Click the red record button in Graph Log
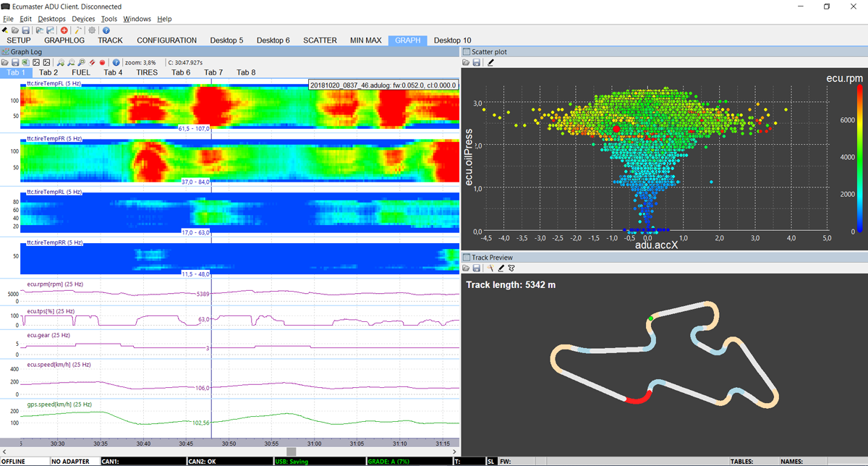 click(103, 63)
